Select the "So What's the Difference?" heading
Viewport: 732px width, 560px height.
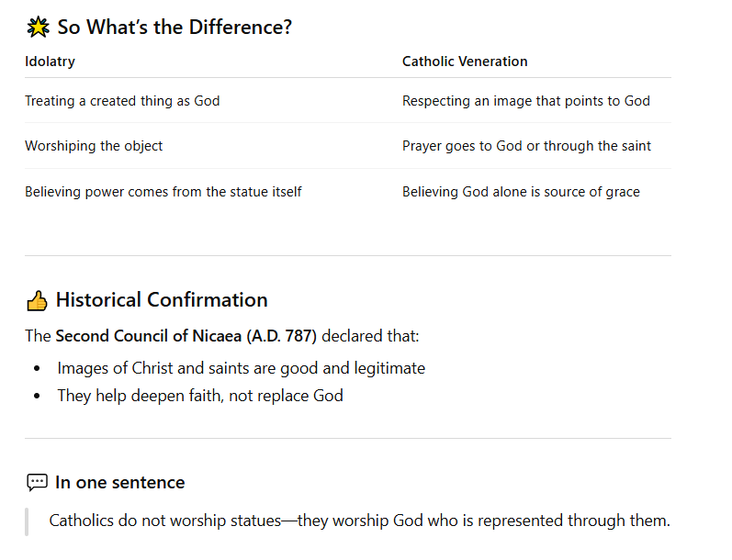tap(175, 28)
